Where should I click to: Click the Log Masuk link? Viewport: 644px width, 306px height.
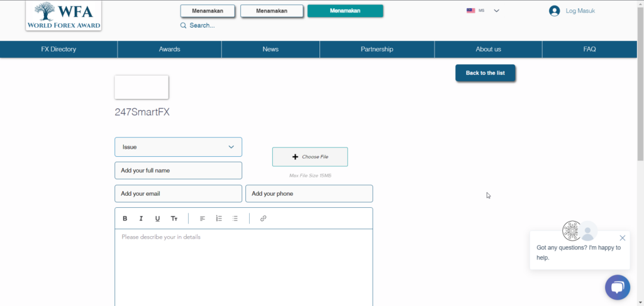point(580,11)
